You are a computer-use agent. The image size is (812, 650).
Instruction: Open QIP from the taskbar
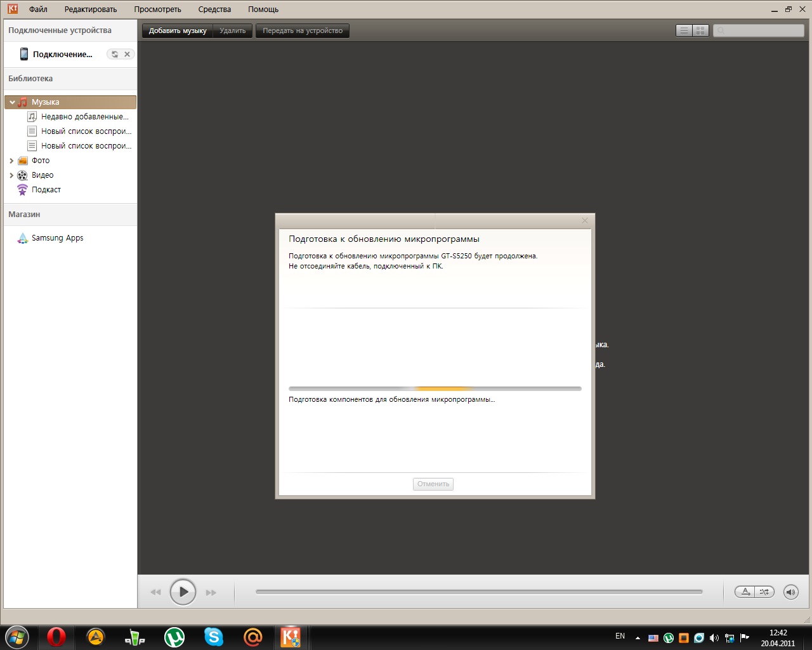pos(135,637)
